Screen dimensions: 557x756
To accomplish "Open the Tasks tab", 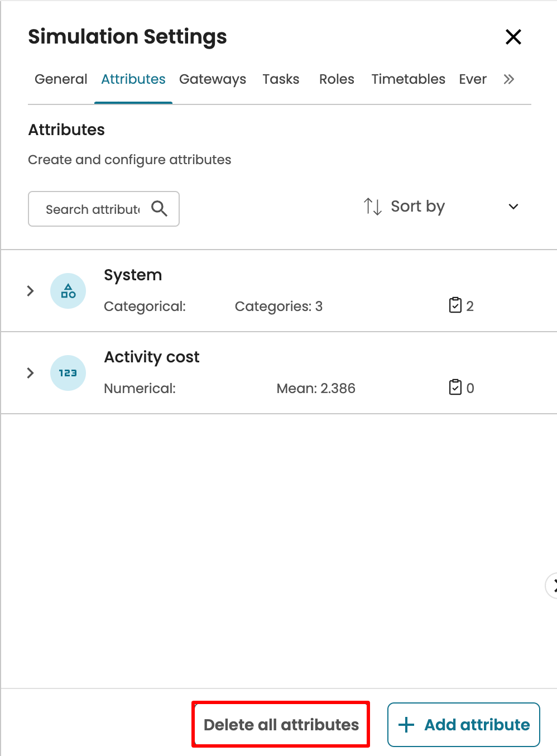I will tap(281, 79).
